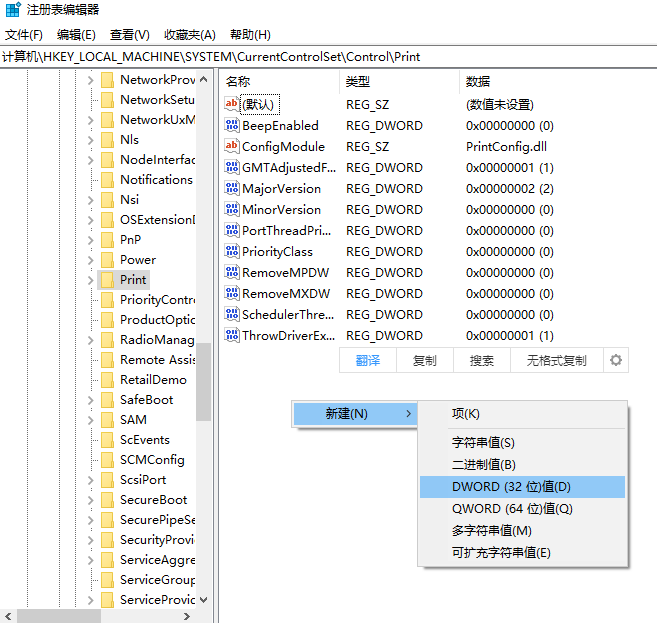657x623 pixels.
Task: Open the 编辑(E) menu
Action: [x=76, y=34]
